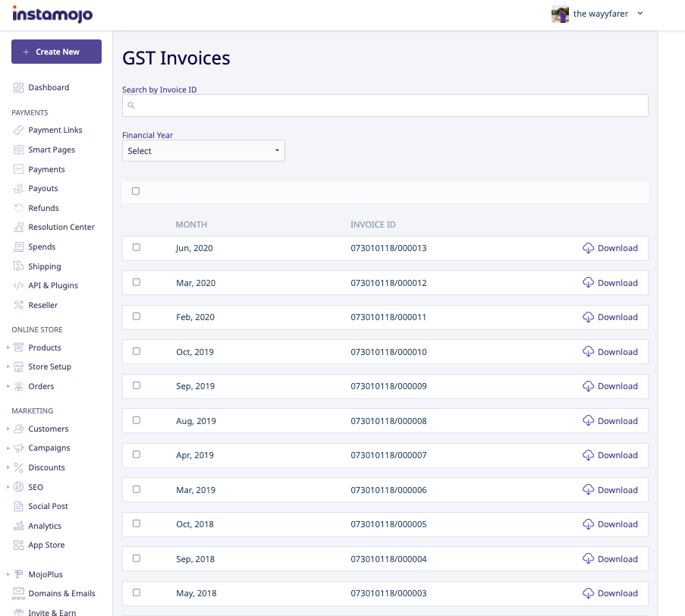This screenshot has width=685, height=616.
Task: Download the May, 2018 invoice
Action: coord(611,593)
